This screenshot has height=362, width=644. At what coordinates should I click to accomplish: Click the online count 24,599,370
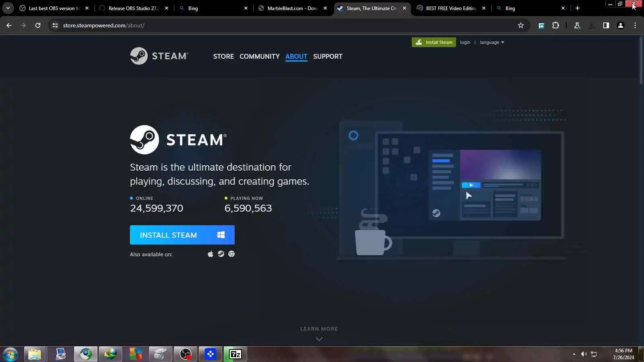point(157,208)
